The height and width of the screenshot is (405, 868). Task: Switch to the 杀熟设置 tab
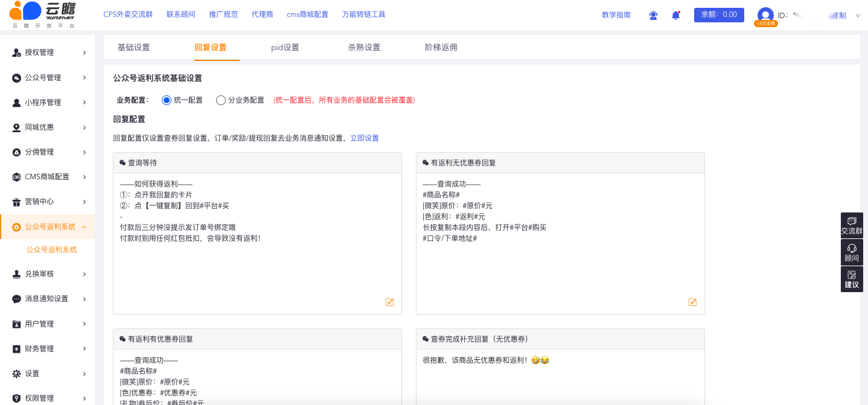[364, 47]
